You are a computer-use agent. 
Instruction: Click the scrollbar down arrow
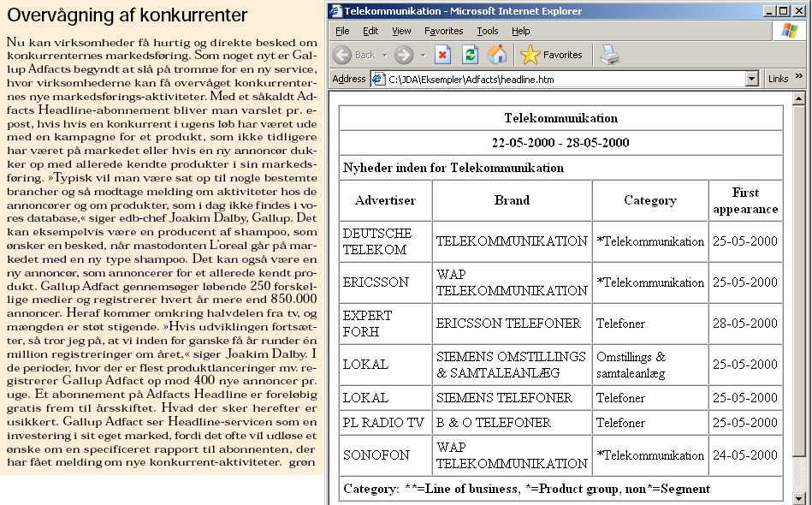click(x=798, y=498)
